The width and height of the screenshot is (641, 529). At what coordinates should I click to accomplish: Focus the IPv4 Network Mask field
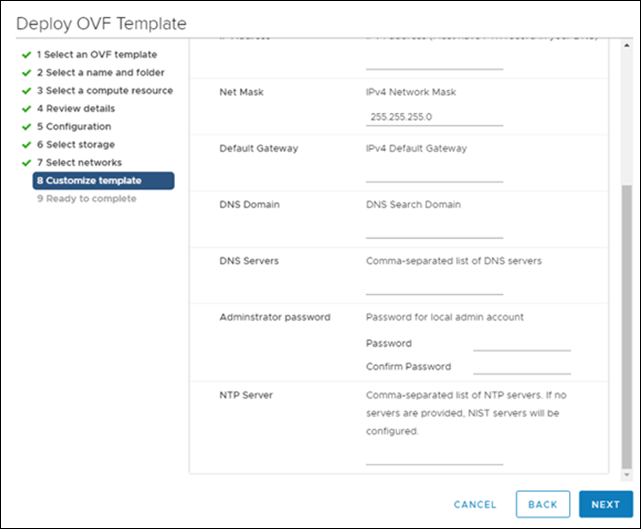click(434, 116)
